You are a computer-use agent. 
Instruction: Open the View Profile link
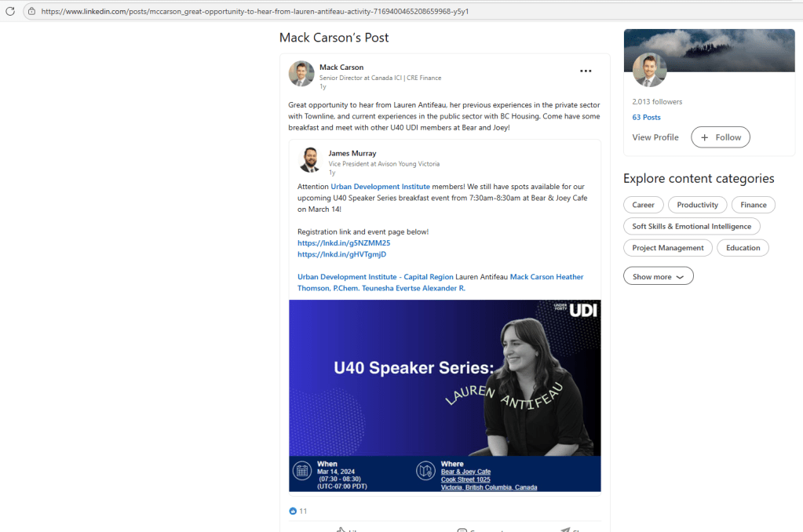coord(655,137)
